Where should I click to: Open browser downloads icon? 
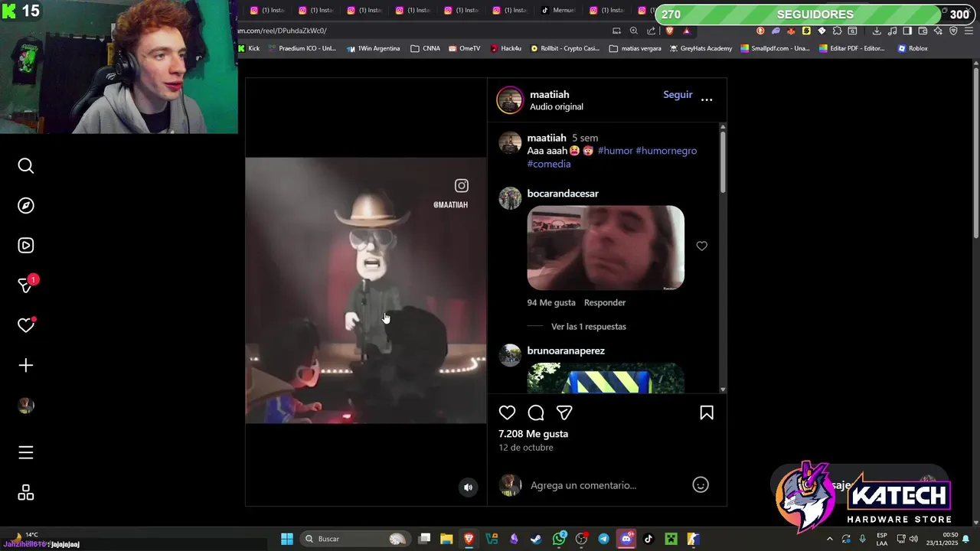(x=877, y=31)
